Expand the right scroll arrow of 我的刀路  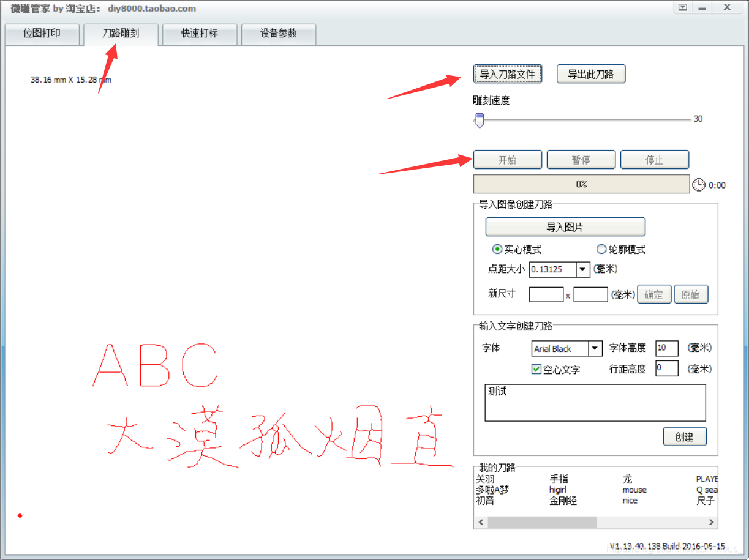pos(711,522)
